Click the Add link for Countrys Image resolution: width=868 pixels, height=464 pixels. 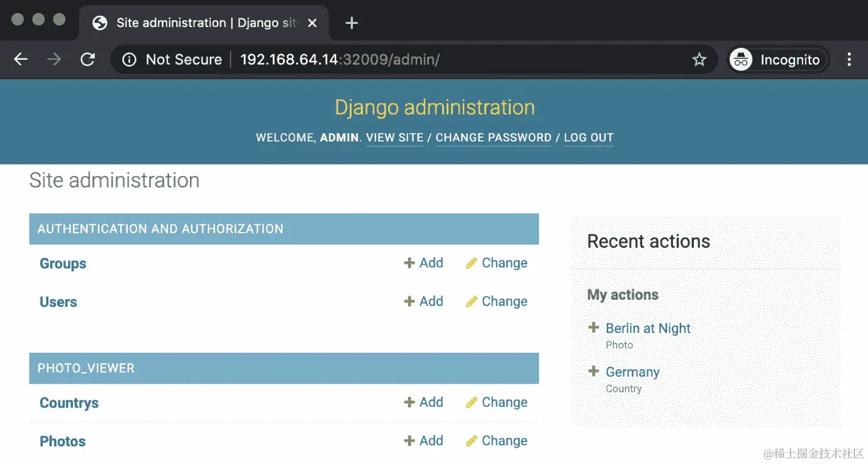click(x=423, y=402)
